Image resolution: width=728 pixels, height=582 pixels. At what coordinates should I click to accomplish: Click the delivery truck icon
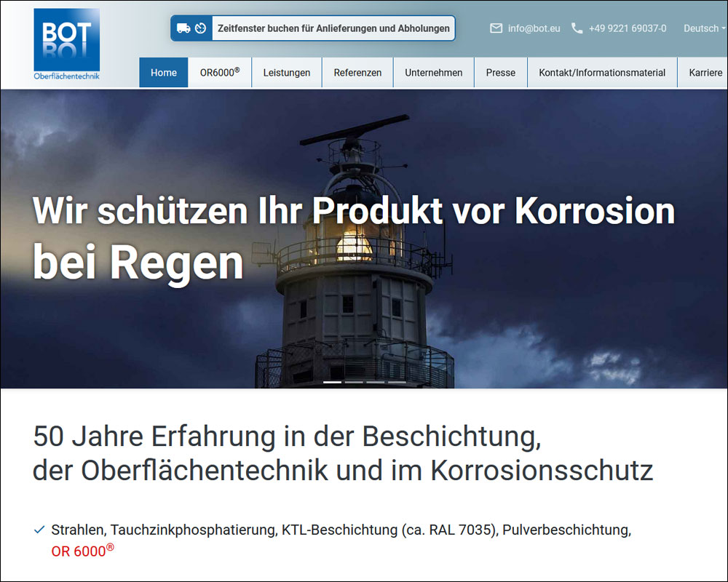(183, 28)
